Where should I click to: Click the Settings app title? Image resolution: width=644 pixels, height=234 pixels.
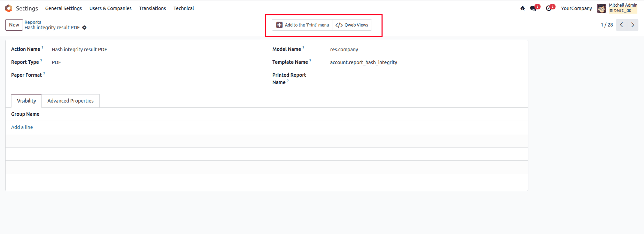click(x=27, y=8)
